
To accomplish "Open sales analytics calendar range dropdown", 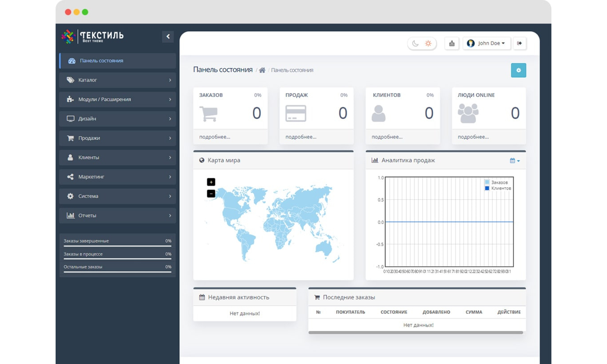I will tap(514, 161).
